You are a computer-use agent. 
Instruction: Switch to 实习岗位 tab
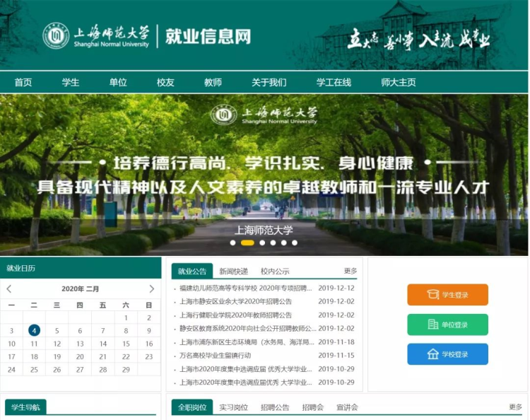click(x=233, y=407)
